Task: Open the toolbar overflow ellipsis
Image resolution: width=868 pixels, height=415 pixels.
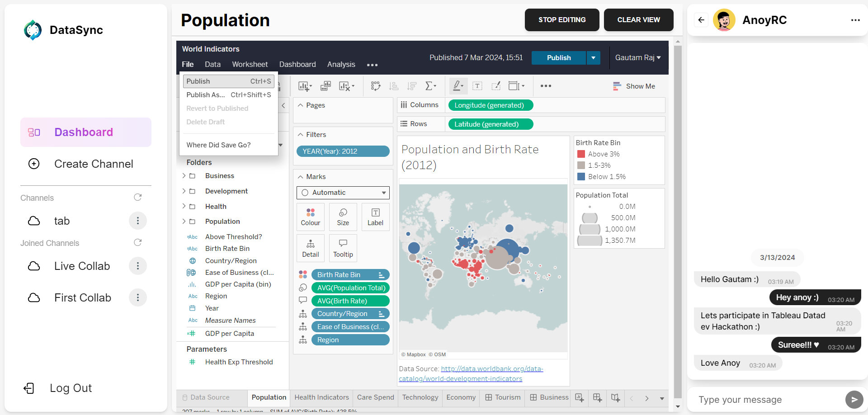Action: (546, 86)
